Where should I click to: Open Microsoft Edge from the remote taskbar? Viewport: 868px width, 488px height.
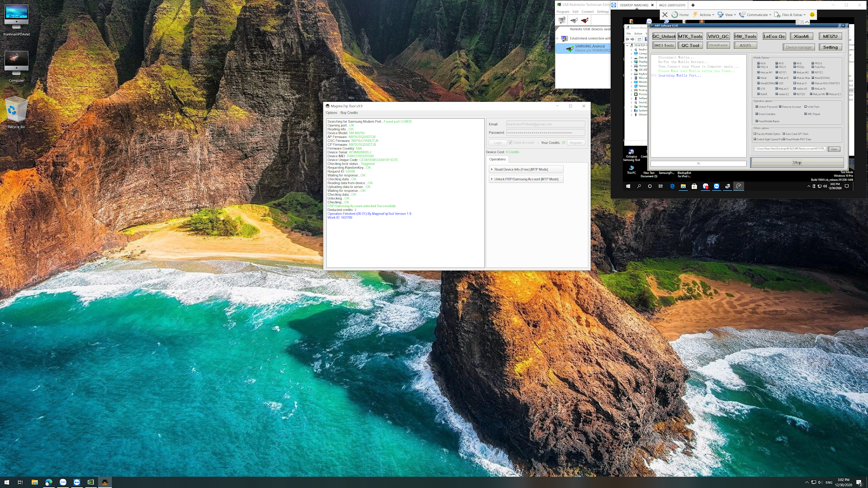672,186
